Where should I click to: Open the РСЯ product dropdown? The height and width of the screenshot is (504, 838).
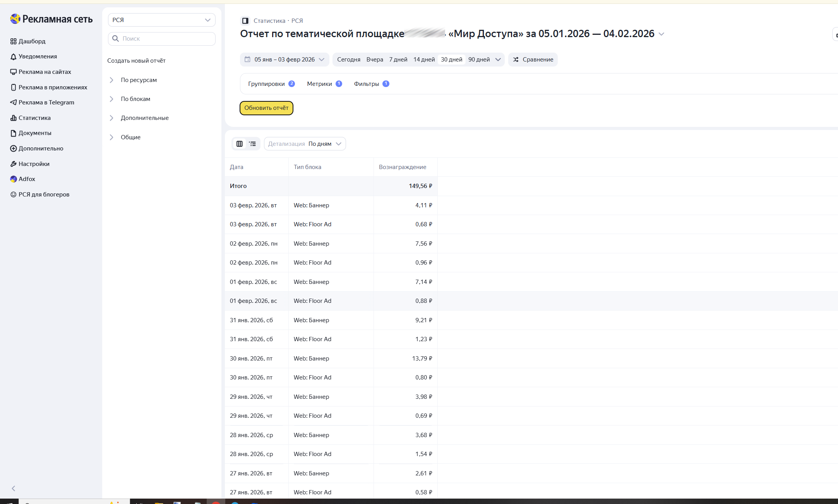[161, 20]
